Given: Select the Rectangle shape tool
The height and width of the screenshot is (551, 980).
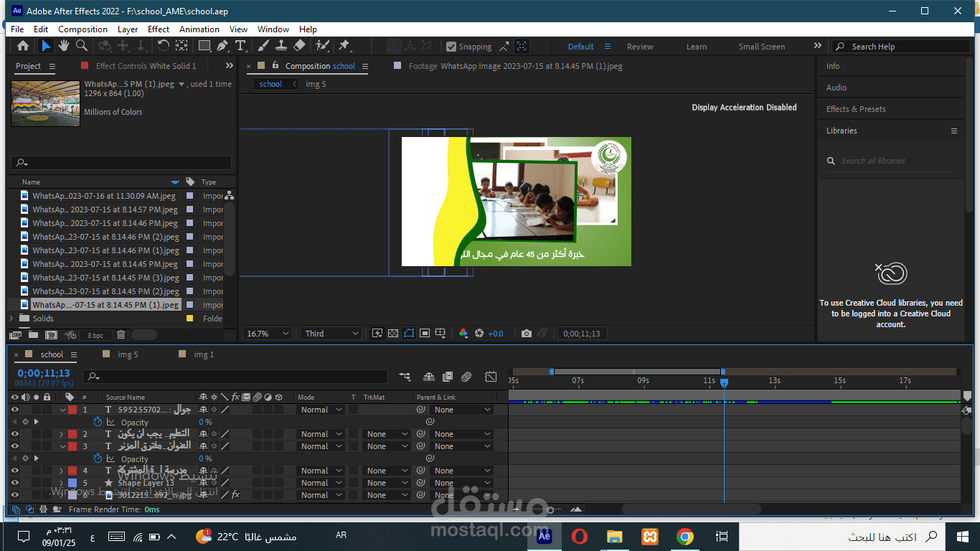Looking at the screenshot, I should click(x=204, y=46).
